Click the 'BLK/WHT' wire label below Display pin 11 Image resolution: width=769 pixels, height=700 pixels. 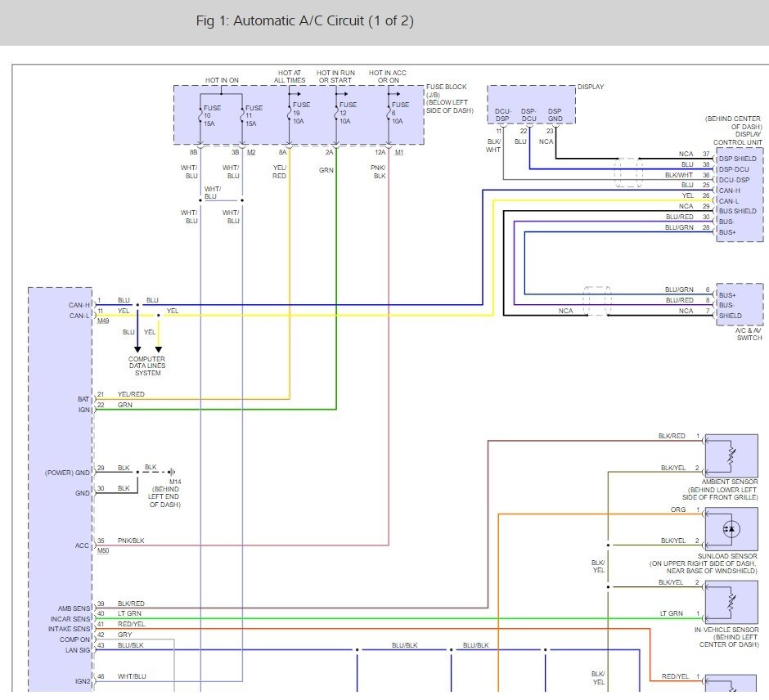coord(493,146)
